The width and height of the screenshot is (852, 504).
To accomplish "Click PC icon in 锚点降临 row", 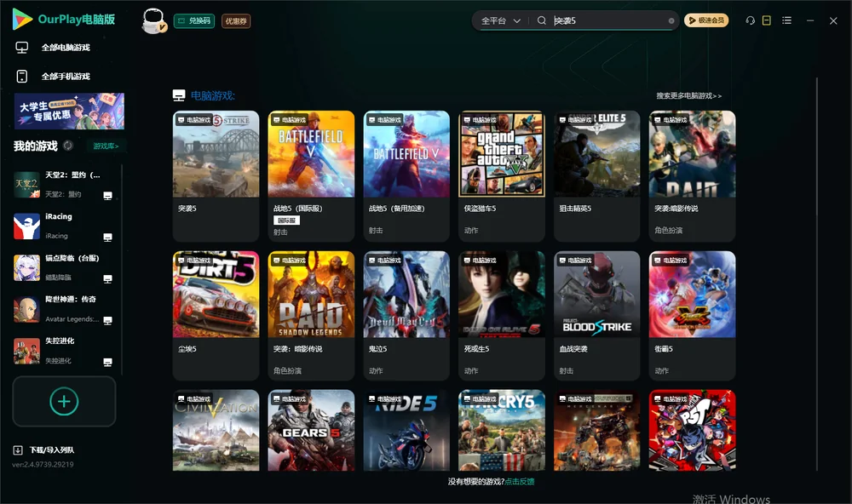I will [x=107, y=278].
